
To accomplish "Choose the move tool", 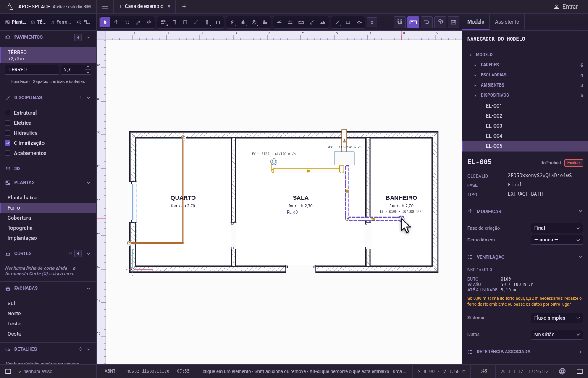I will [116, 22].
